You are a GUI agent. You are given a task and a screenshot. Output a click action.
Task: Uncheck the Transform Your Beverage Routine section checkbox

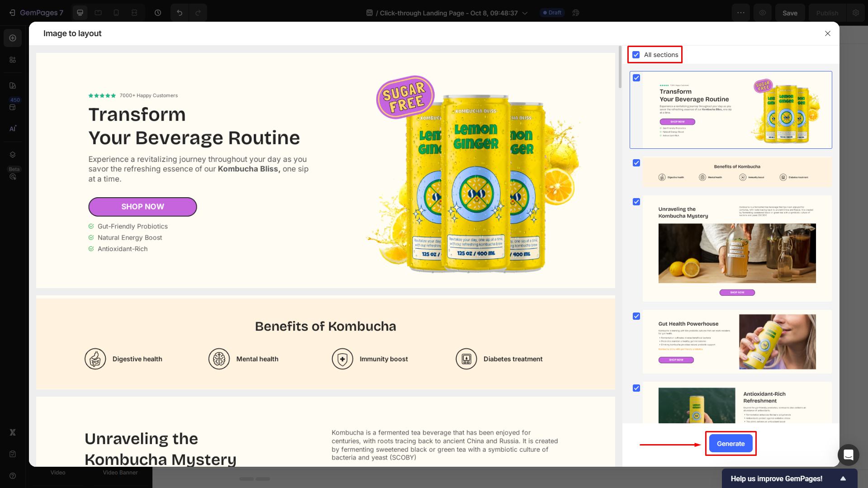[636, 78]
